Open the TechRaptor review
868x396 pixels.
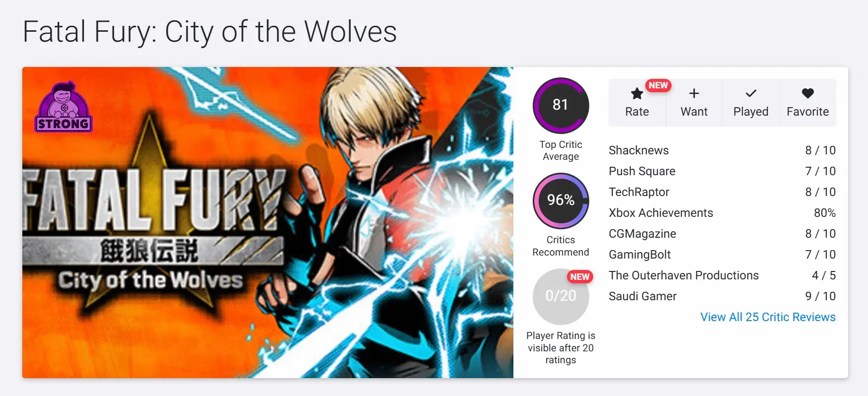click(x=722, y=192)
